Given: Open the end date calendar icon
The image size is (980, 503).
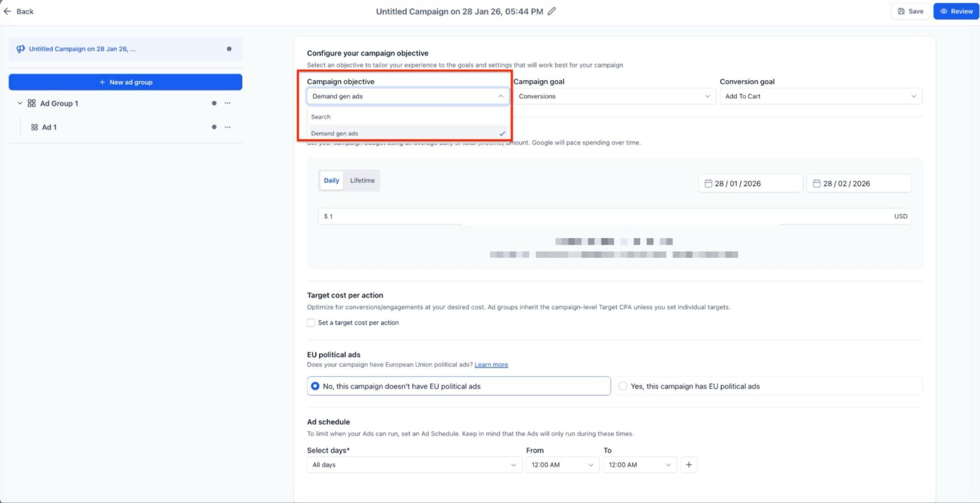Looking at the screenshot, I should 816,184.
